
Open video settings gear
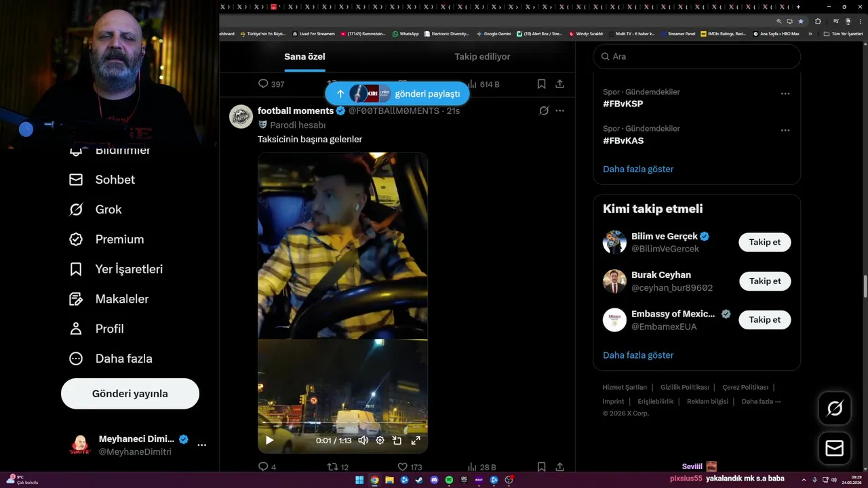(x=380, y=440)
